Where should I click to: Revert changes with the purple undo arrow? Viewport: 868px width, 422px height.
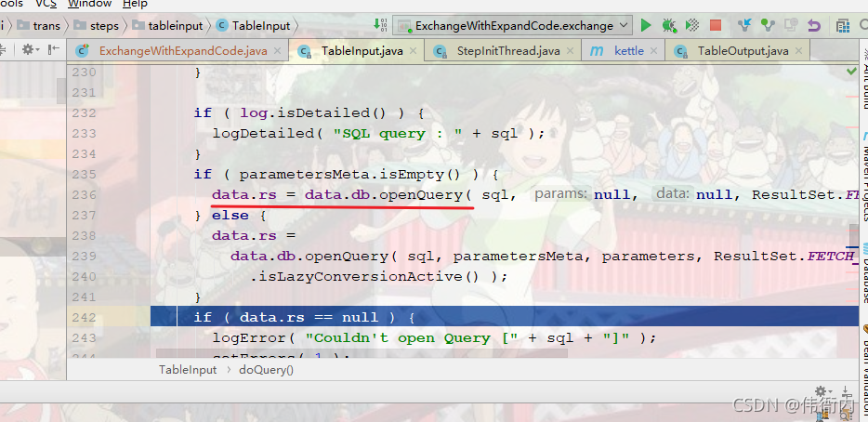point(814,25)
